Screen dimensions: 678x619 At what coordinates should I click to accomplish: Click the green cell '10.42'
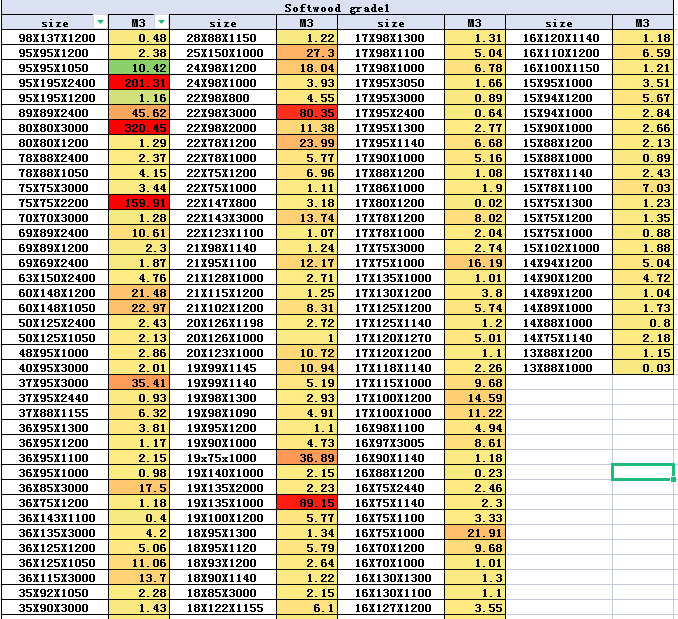139,68
